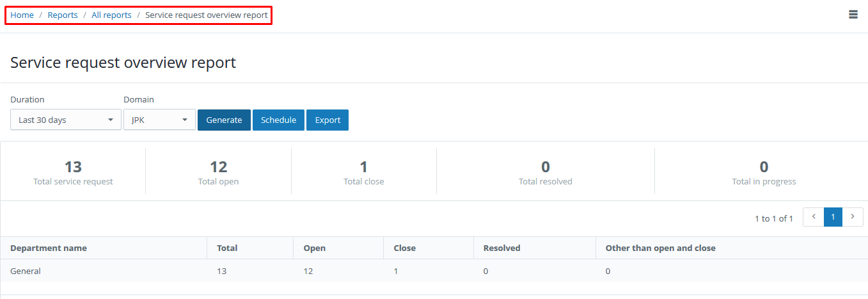Click the Export button

point(327,120)
